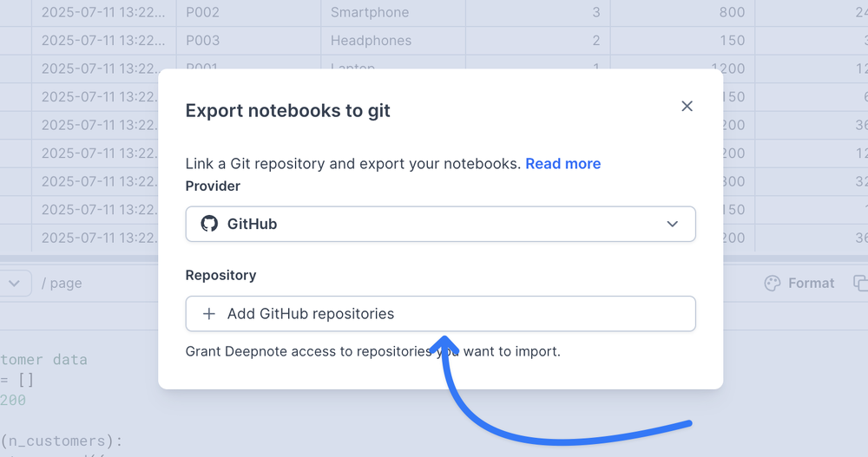
Task: Open the GitHub provider selection box
Action: [x=440, y=224]
